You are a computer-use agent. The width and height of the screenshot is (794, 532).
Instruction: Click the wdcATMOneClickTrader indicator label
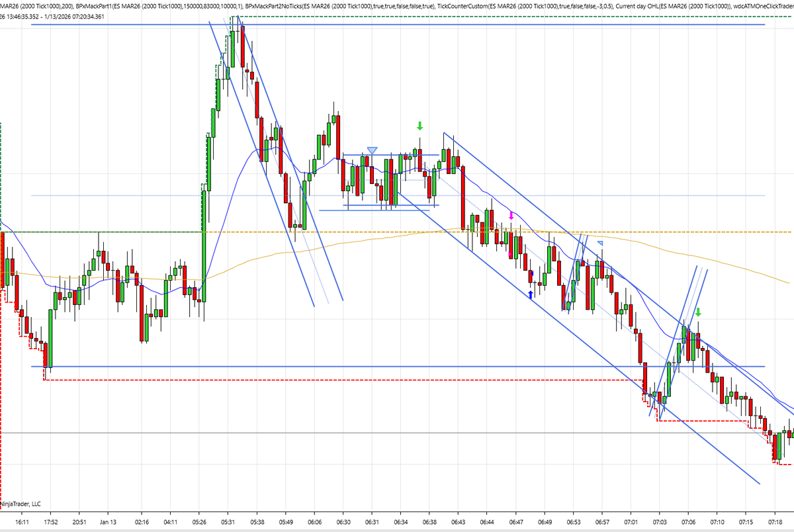click(764, 5)
